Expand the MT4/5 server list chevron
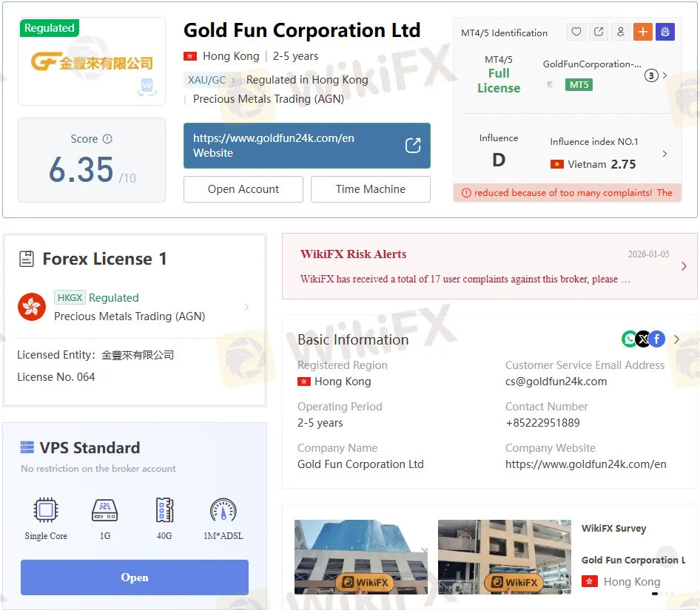Image resolution: width=700 pixels, height=610 pixels. click(664, 75)
